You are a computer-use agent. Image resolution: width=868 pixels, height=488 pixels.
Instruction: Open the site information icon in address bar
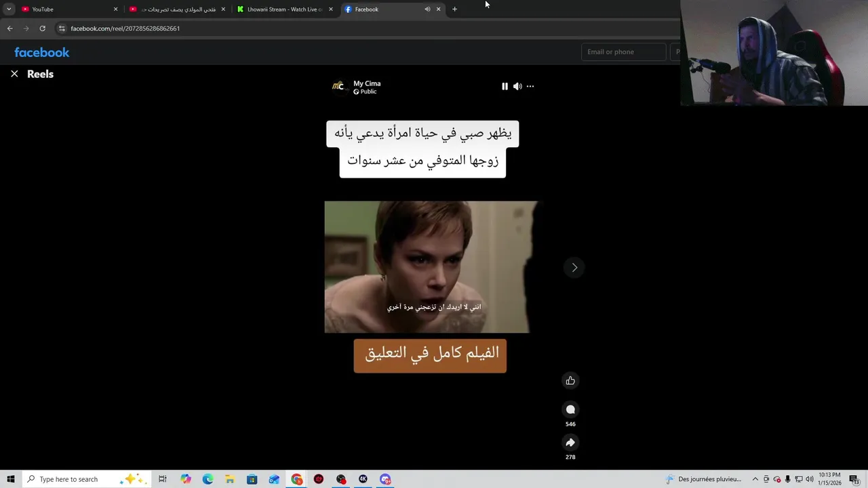pos(62,28)
